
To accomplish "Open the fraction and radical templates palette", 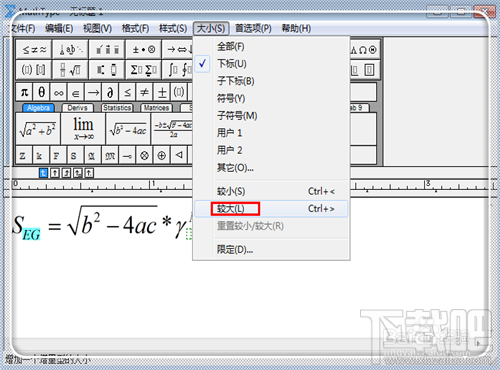I will click(x=70, y=70).
